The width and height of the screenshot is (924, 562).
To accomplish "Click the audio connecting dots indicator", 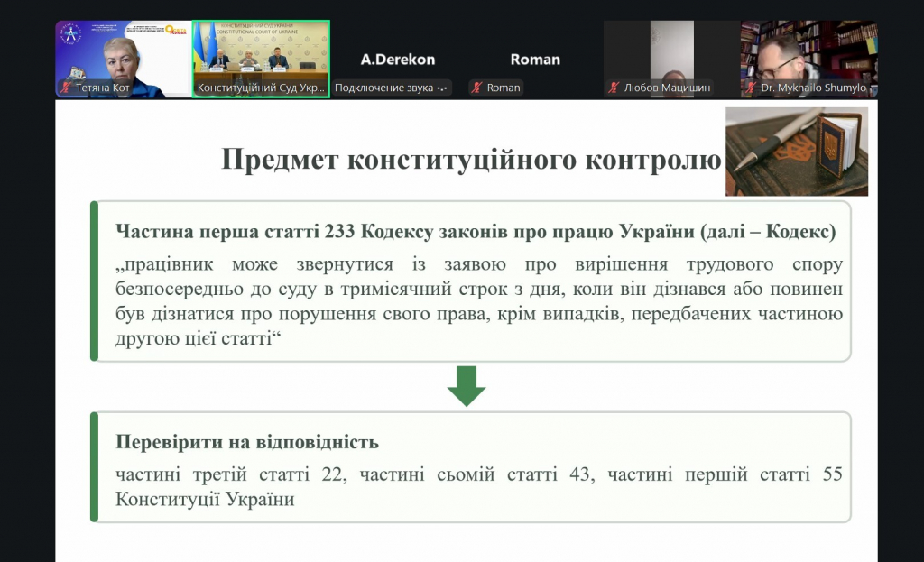I will tap(443, 88).
